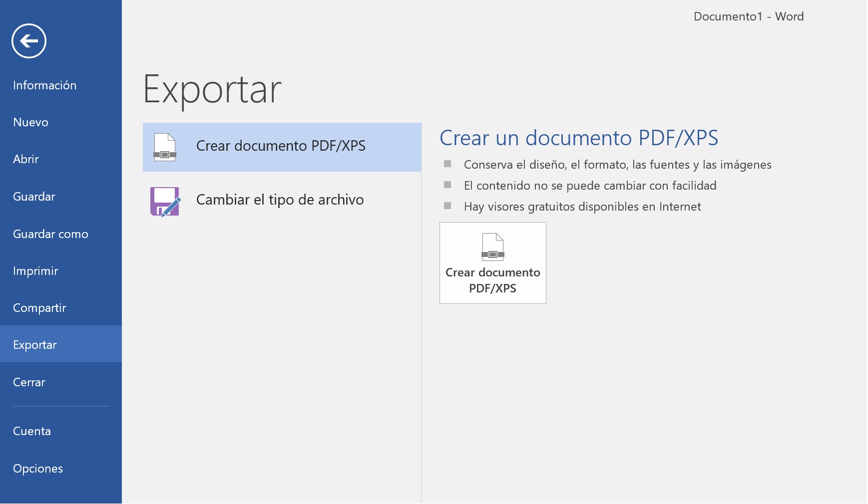Open the Guardar como page
This screenshot has height=504, width=868.
click(50, 234)
